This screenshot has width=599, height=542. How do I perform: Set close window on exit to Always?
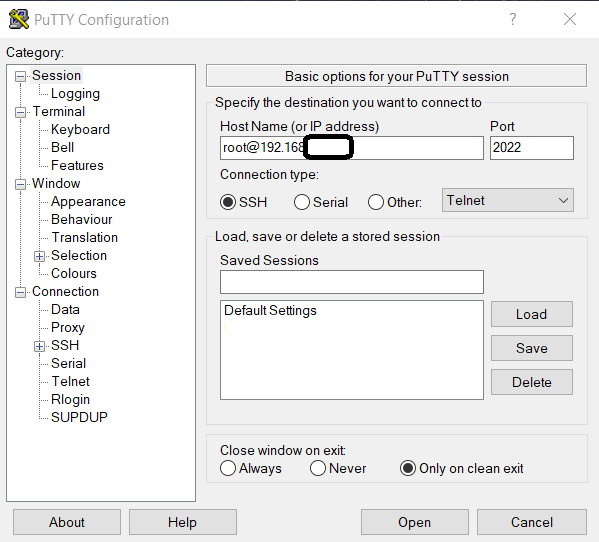(x=228, y=468)
